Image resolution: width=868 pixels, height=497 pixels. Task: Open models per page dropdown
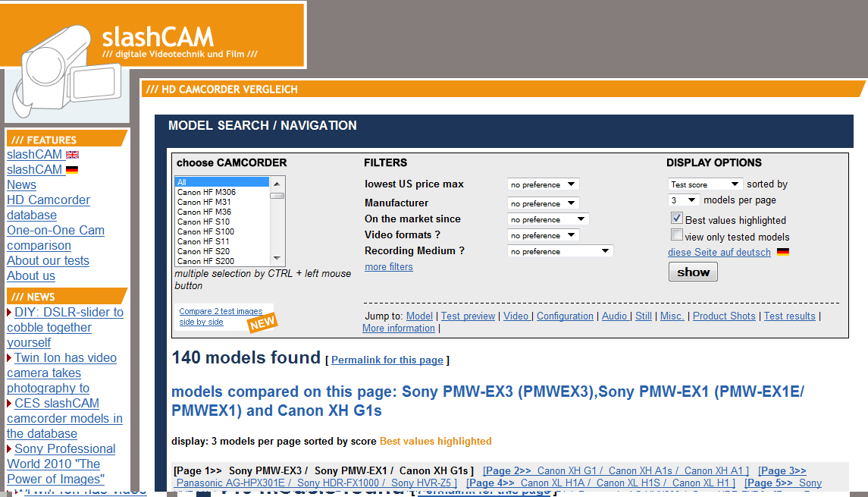tap(685, 200)
